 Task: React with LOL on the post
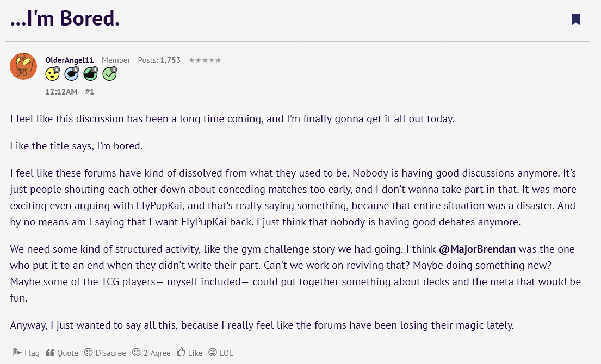(221, 353)
